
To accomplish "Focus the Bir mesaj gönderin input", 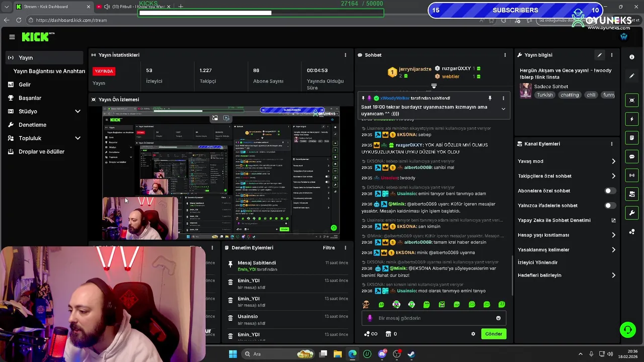I will click(434, 318).
